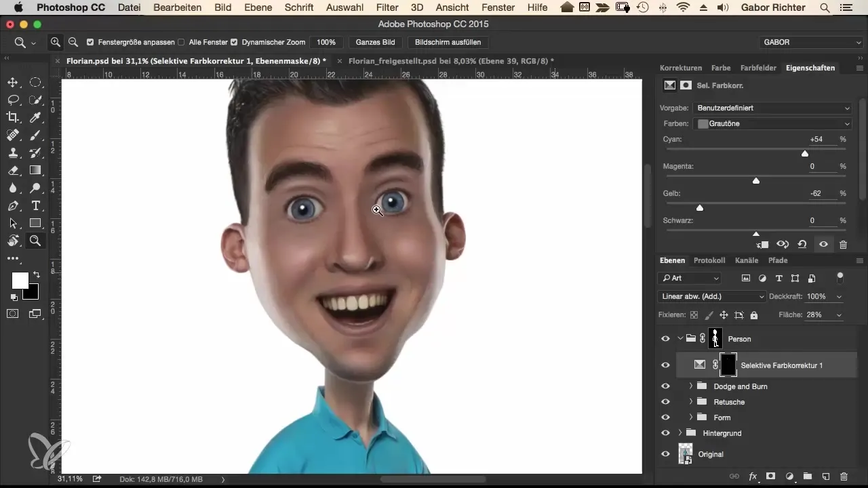The height and width of the screenshot is (488, 868).
Task: Hide Selektive Farbkorrektur 1 layer
Action: [x=665, y=365]
